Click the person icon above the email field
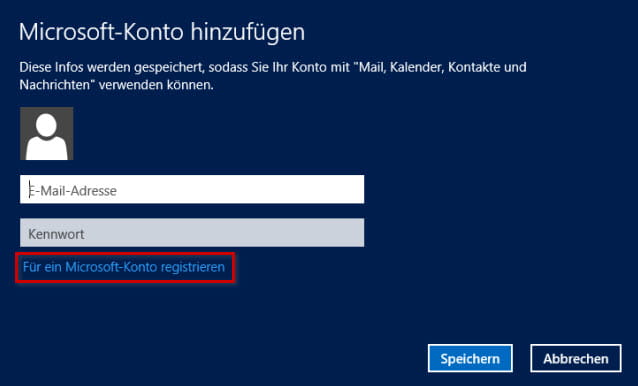 tap(47, 133)
